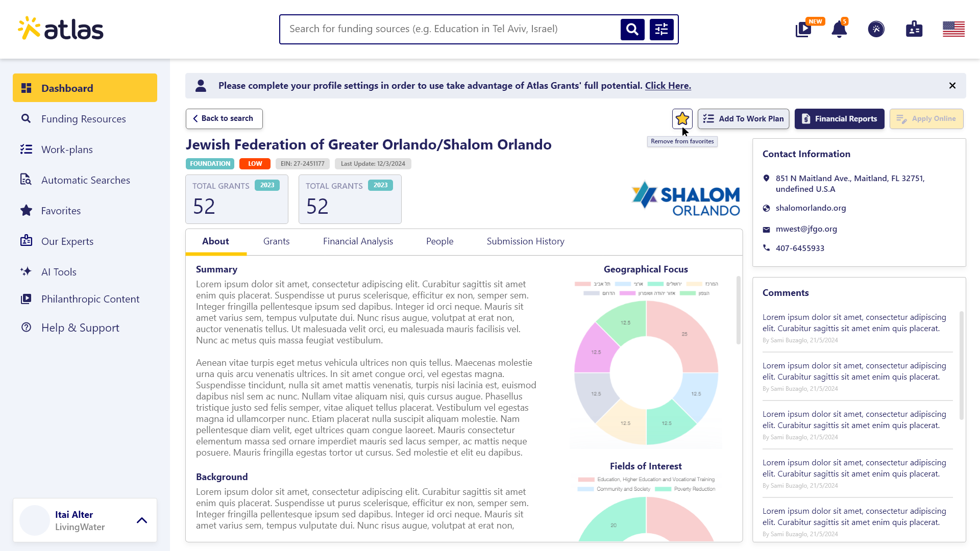Switch to the About tab
980x551 pixels.
coord(215,241)
